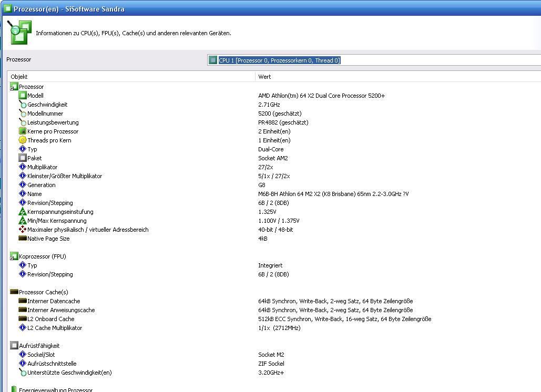The image size is (541, 392).
Task: Click the large processor info header icon
Action: [x=19, y=33]
